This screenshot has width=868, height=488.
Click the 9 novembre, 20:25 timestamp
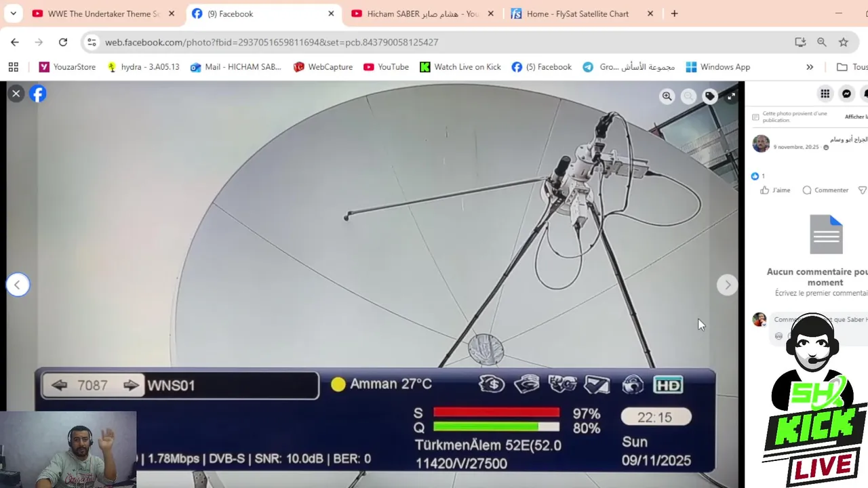click(796, 147)
